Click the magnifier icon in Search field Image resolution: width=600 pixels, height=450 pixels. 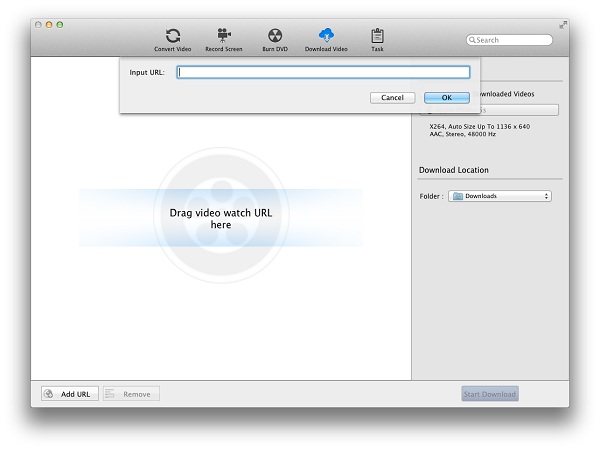[472, 40]
